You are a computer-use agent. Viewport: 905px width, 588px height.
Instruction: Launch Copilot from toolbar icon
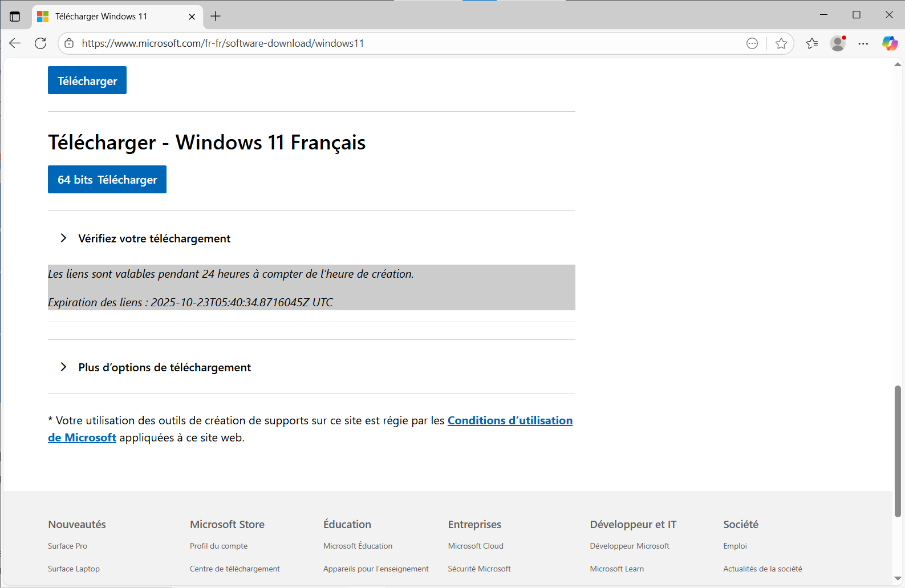(889, 43)
